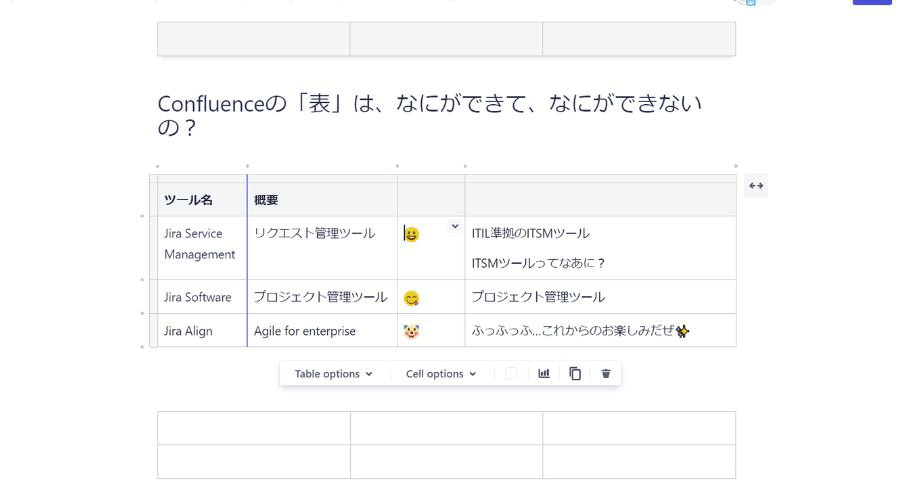Click the ふっふっふ...これからのお楽しみだぜ text
The height and width of the screenshot is (485, 903).
[573, 331]
